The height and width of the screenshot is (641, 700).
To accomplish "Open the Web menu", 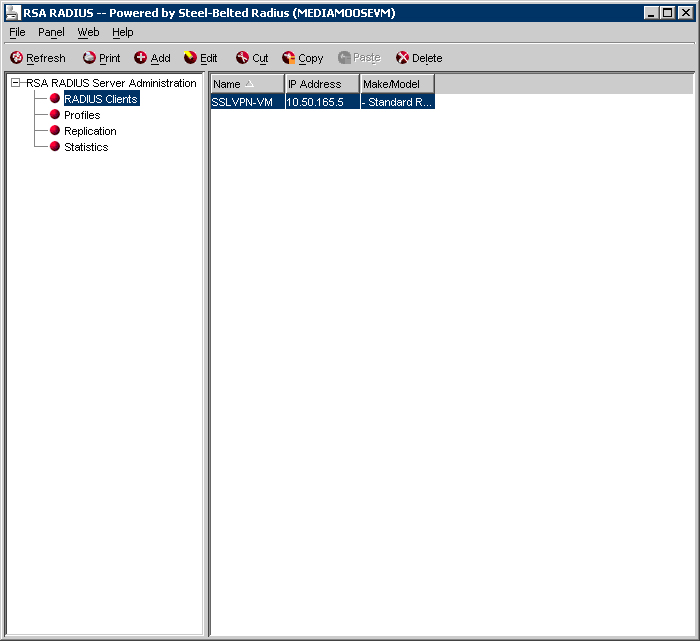I will point(88,32).
